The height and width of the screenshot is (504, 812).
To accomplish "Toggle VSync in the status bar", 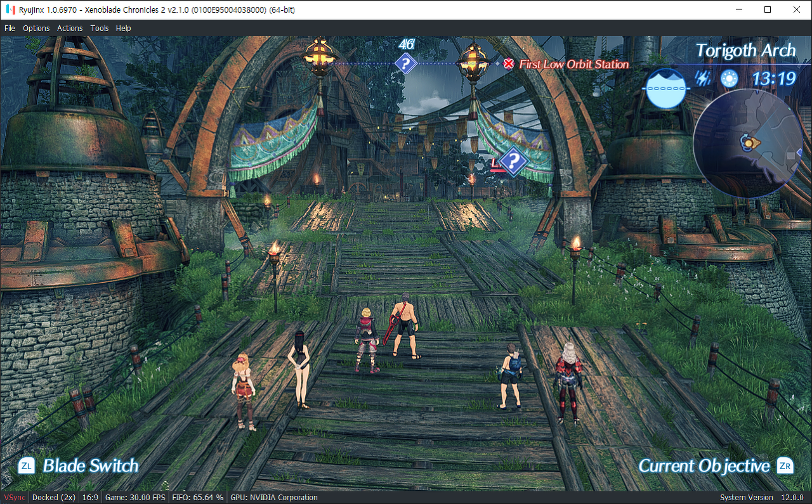I will (x=15, y=498).
